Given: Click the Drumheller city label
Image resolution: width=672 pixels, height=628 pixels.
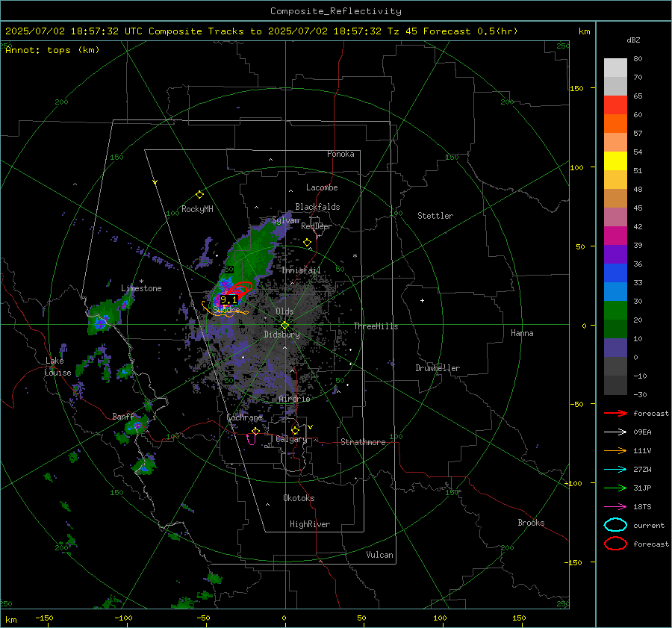Looking at the screenshot, I should coord(438,368).
